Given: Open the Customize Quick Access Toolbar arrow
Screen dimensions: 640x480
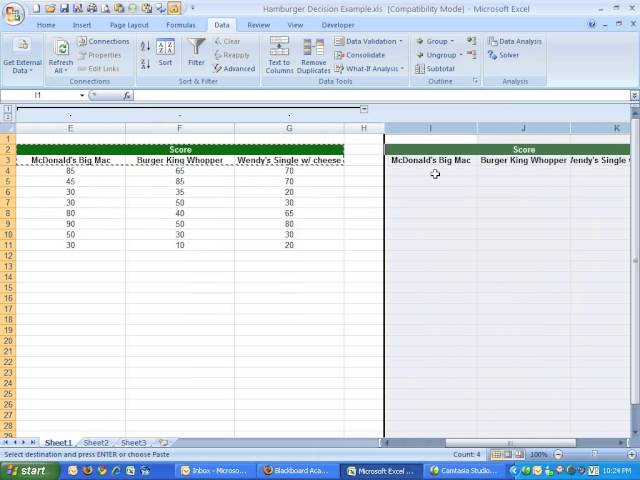Looking at the screenshot, I should pos(193,8).
